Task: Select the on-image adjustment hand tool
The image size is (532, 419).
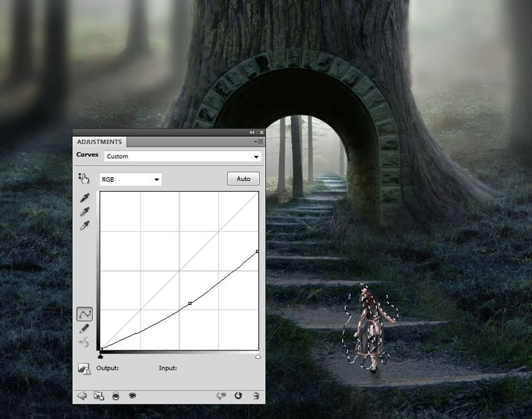Action: click(84, 178)
